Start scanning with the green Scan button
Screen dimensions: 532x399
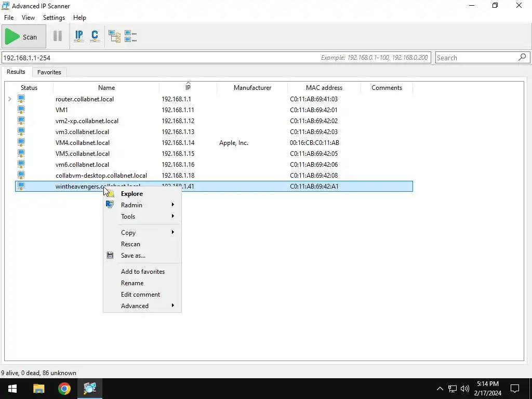(23, 37)
